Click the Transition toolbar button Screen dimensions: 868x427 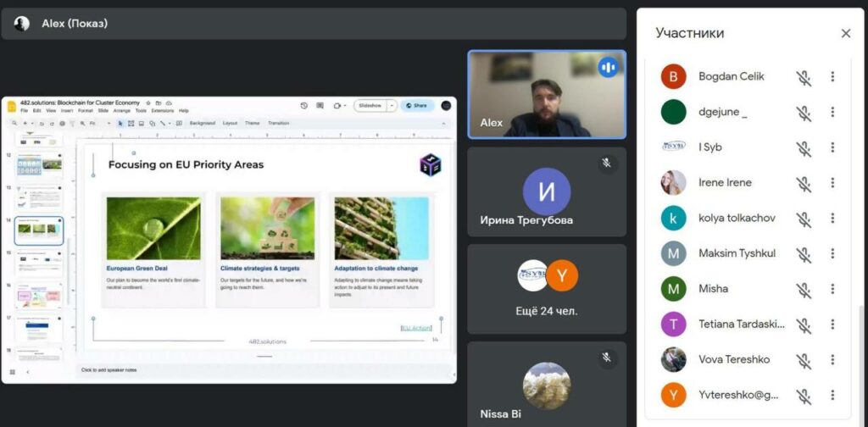click(278, 124)
